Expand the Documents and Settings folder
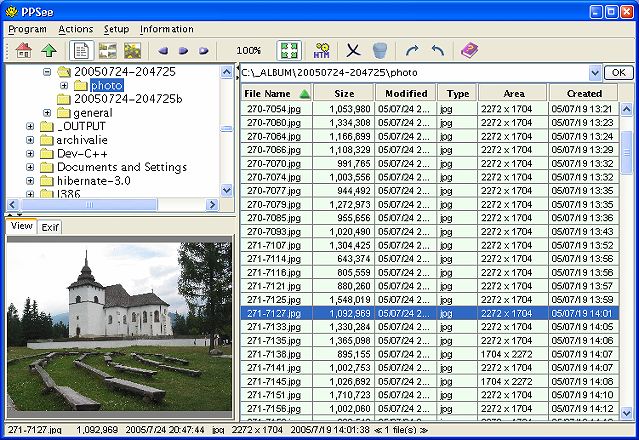 click(x=30, y=167)
